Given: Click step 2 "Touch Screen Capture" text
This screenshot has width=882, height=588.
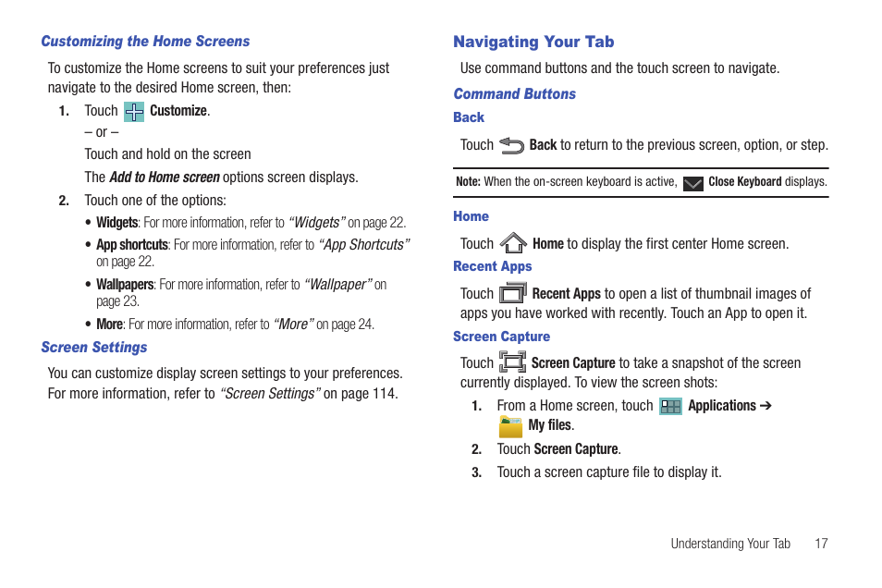Looking at the screenshot, I should (x=558, y=449).
